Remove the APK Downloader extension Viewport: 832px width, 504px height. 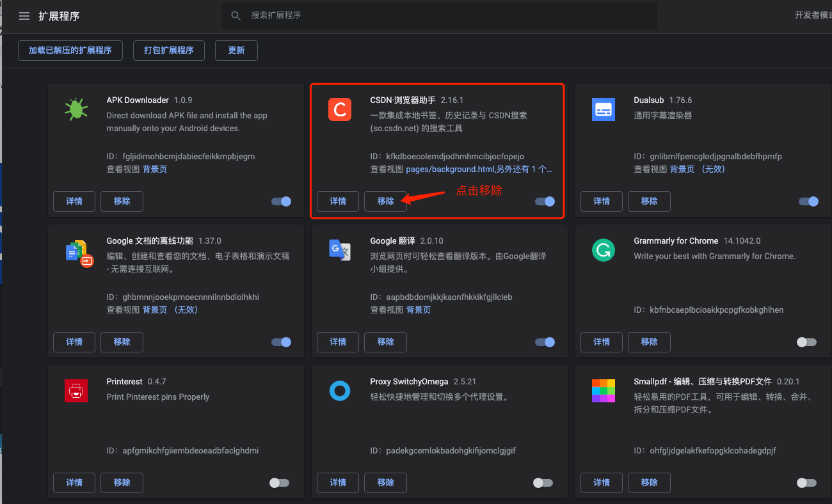point(122,201)
